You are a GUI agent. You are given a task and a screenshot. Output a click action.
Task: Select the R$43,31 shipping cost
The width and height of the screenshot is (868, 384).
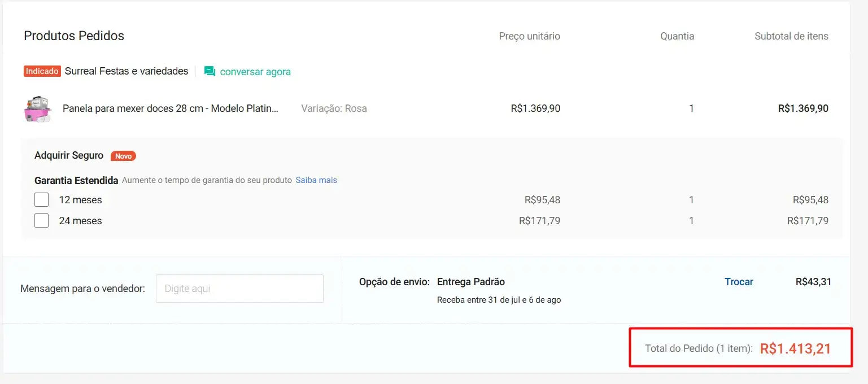[813, 282]
